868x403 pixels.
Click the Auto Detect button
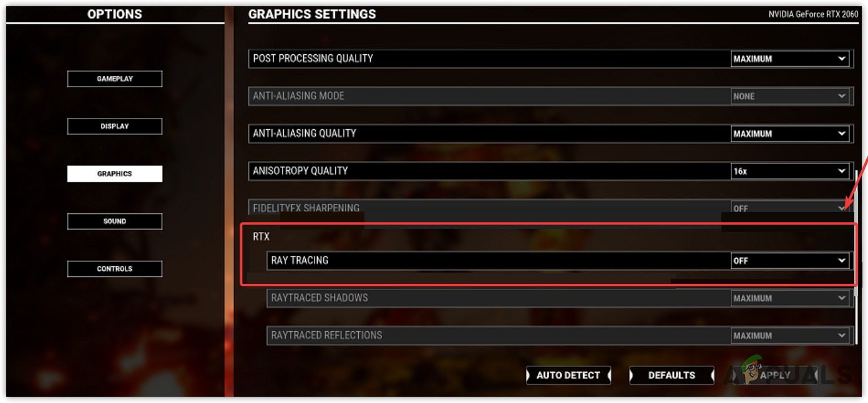[x=568, y=375]
